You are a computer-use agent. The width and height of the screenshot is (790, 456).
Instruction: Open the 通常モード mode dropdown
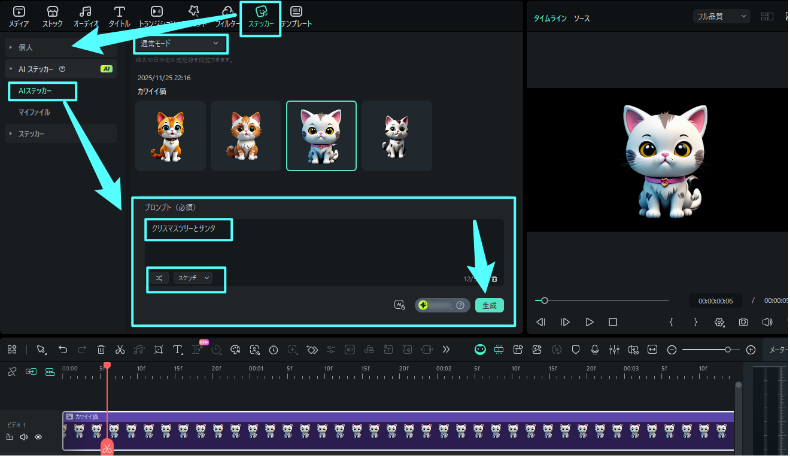point(180,44)
